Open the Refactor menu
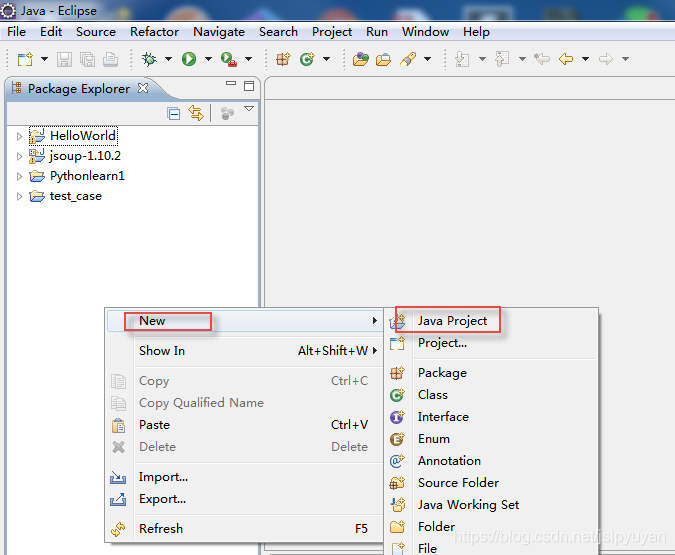This screenshot has height=555, width=675. tap(154, 32)
